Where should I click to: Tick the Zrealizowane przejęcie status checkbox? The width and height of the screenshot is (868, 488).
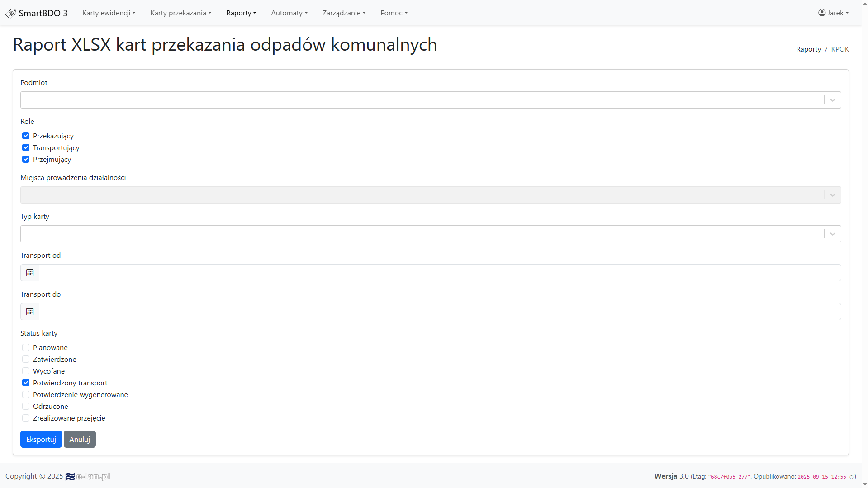(26, 418)
